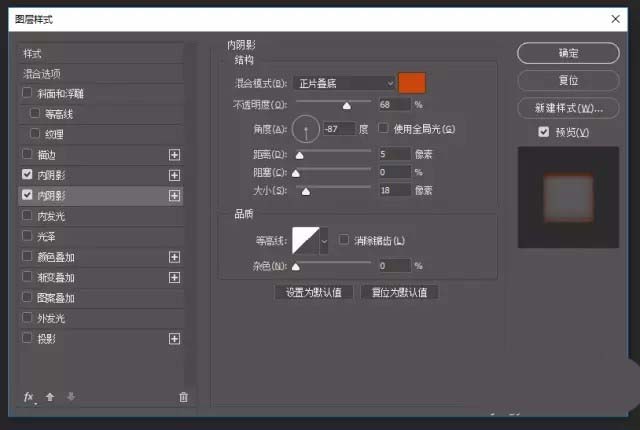The width and height of the screenshot is (640, 430).
Task: Delete effect with trash icon
Action: [183, 397]
